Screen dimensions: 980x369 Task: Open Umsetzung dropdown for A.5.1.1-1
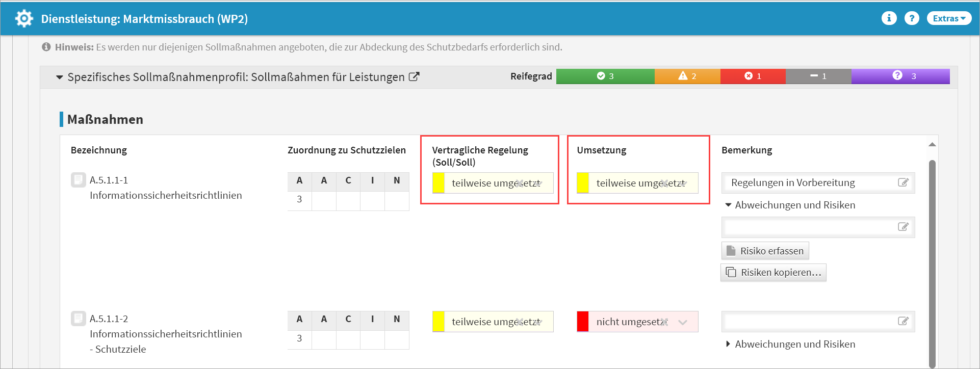(x=684, y=183)
